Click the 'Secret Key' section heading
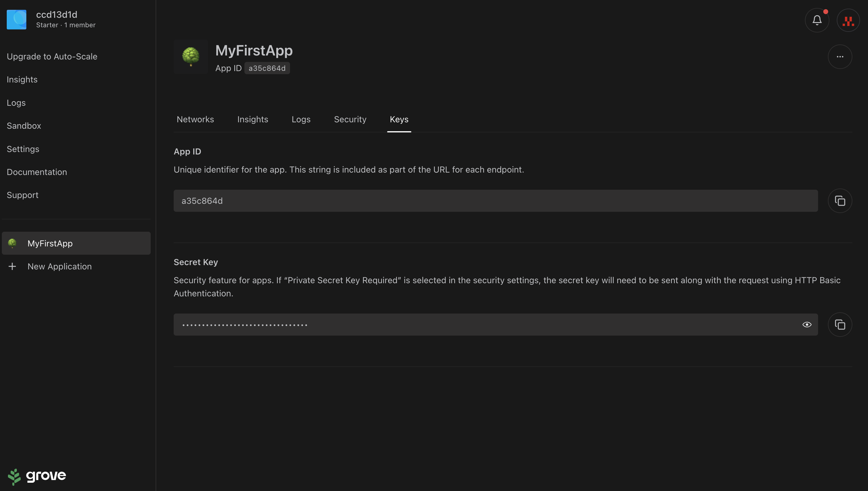 click(196, 262)
